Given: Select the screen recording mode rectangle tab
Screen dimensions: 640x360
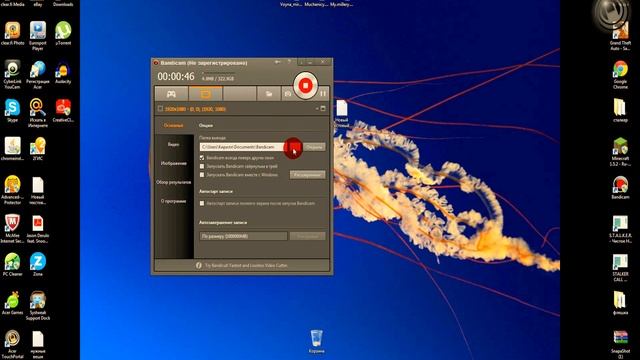Looking at the screenshot, I should [206, 94].
